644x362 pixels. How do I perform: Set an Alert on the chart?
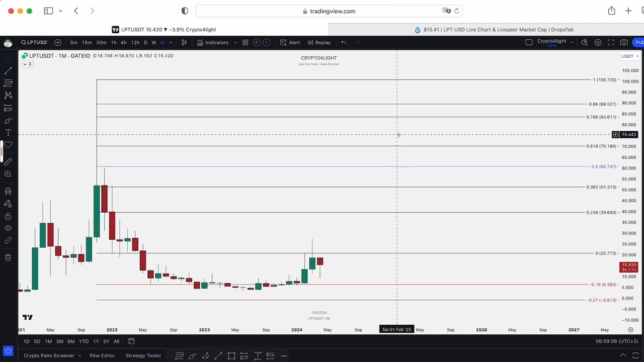click(x=294, y=42)
